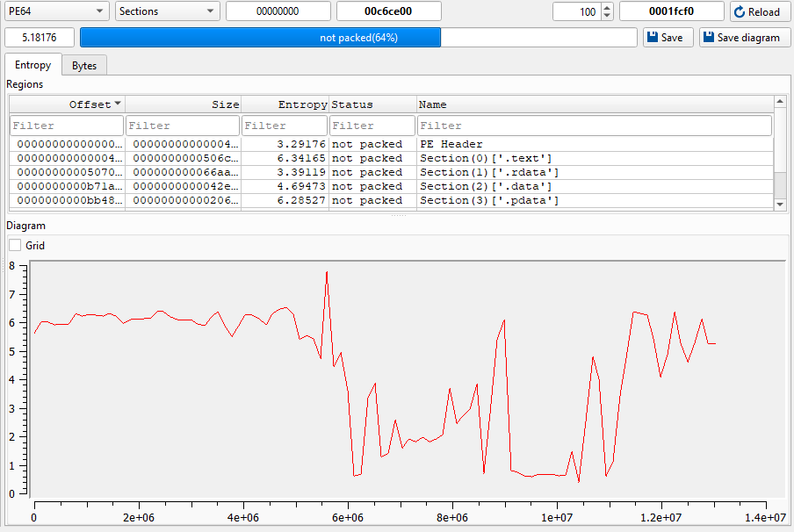Click the 100 count spinbox field
This screenshot has width=794, height=532.
pos(577,11)
